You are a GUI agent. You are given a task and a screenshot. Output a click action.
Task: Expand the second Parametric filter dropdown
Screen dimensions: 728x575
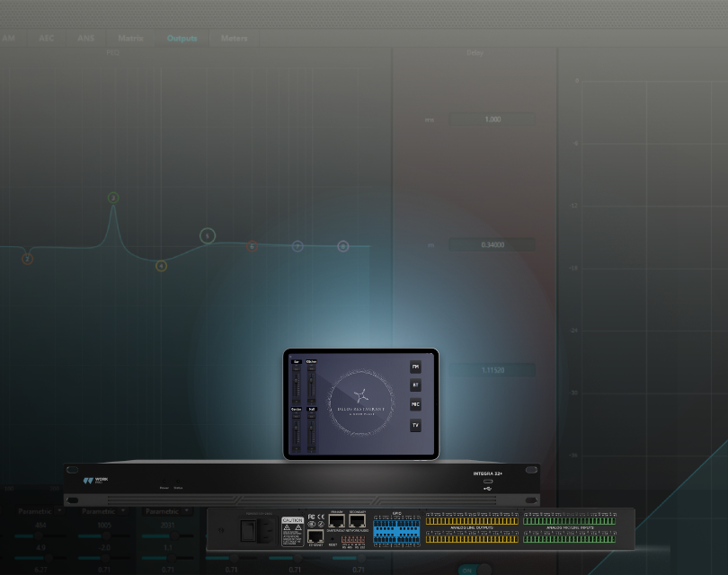103,511
